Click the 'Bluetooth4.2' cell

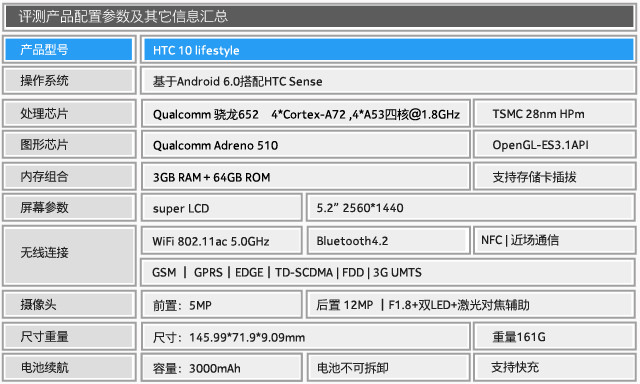click(x=388, y=240)
